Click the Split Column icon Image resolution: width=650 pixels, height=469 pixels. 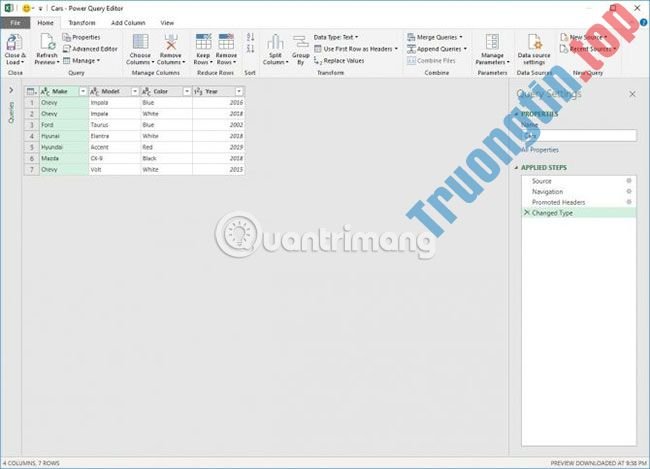pos(275,42)
